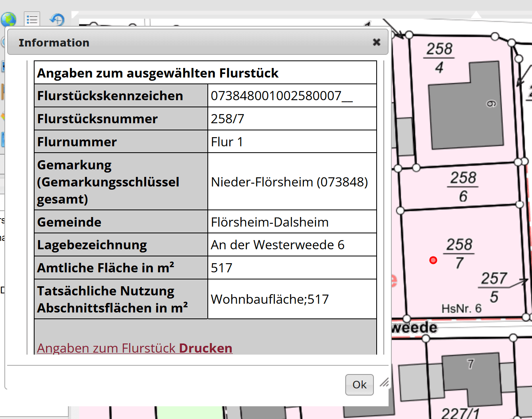Click the globe icon in the toolbar
This screenshot has height=419, width=532.
(x=8, y=19)
